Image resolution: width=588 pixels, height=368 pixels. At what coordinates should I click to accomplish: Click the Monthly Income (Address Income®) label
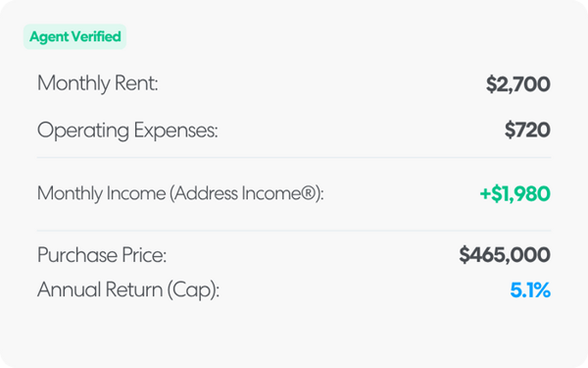click(x=180, y=193)
